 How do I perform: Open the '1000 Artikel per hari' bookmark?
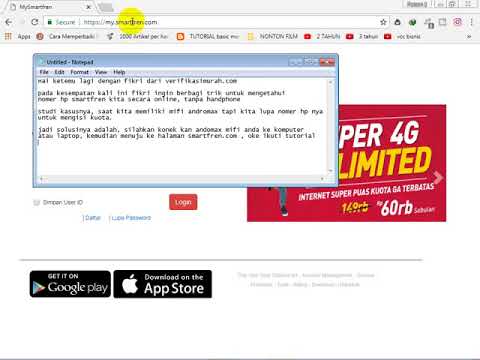point(138,36)
